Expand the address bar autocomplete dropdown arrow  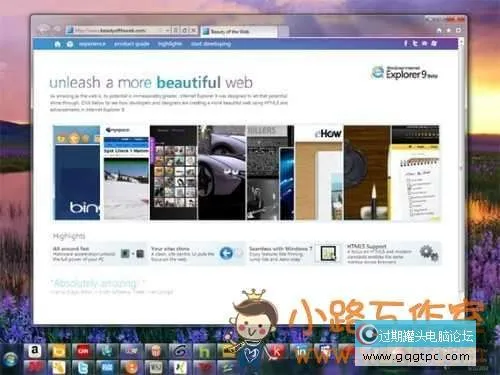pos(168,30)
